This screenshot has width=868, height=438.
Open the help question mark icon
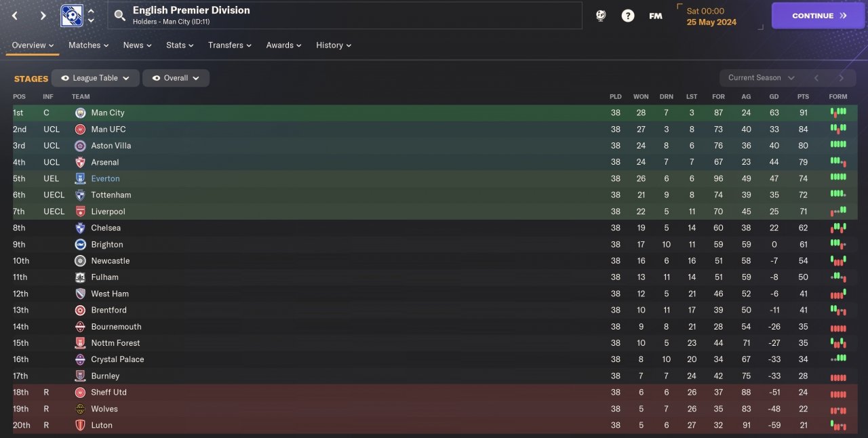click(x=628, y=16)
